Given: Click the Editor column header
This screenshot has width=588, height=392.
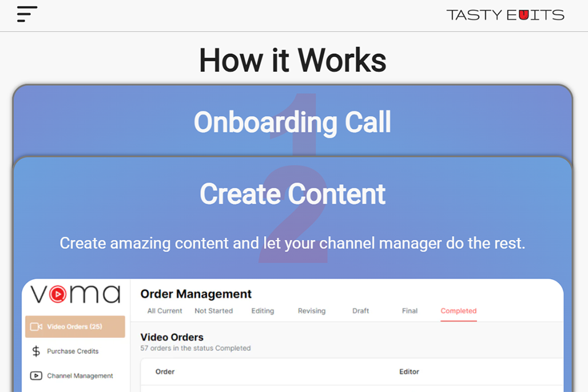Looking at the screenshot, I should pyautogui.click(x=409, y=372).
